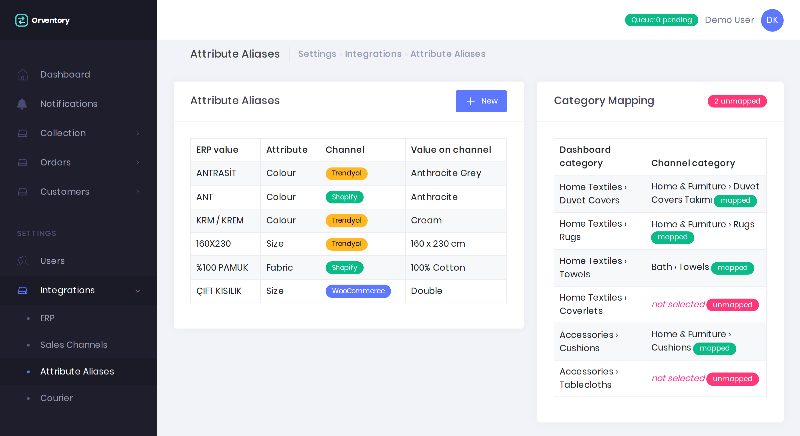Expand the Customers submenu chevron
Viewport: 800px width, 436px height.
pyautogui.click(x=138, y=191)
